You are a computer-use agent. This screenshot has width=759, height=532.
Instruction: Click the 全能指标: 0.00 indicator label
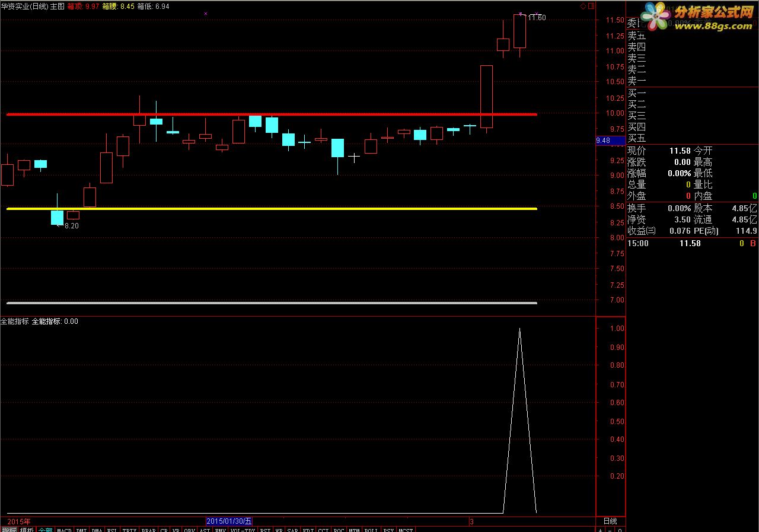55,321
